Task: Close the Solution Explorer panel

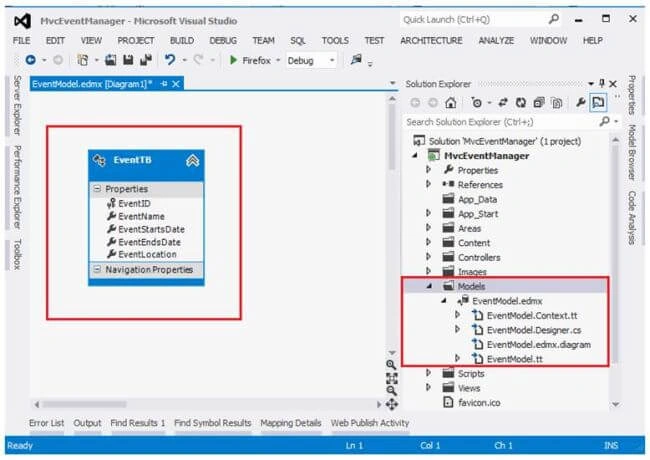Action: (613, 84)
